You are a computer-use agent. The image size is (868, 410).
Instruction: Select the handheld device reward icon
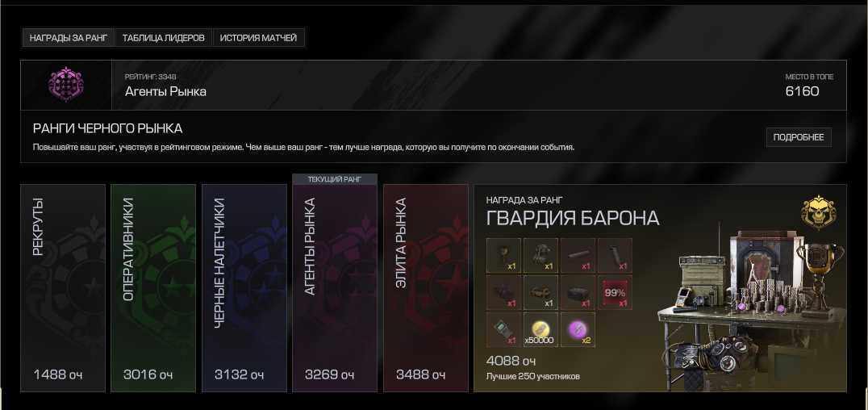(x=503, y=329)
